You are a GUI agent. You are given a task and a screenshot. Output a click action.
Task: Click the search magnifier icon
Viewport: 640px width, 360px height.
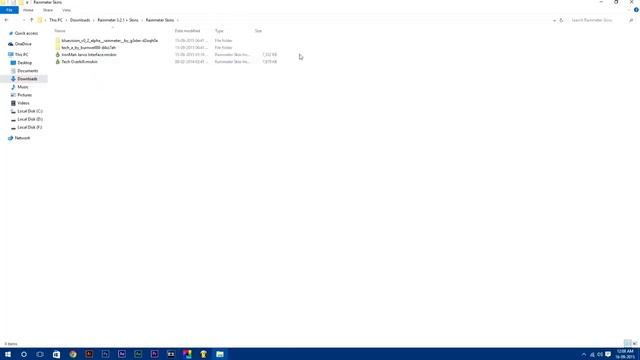tap(631, 20)
